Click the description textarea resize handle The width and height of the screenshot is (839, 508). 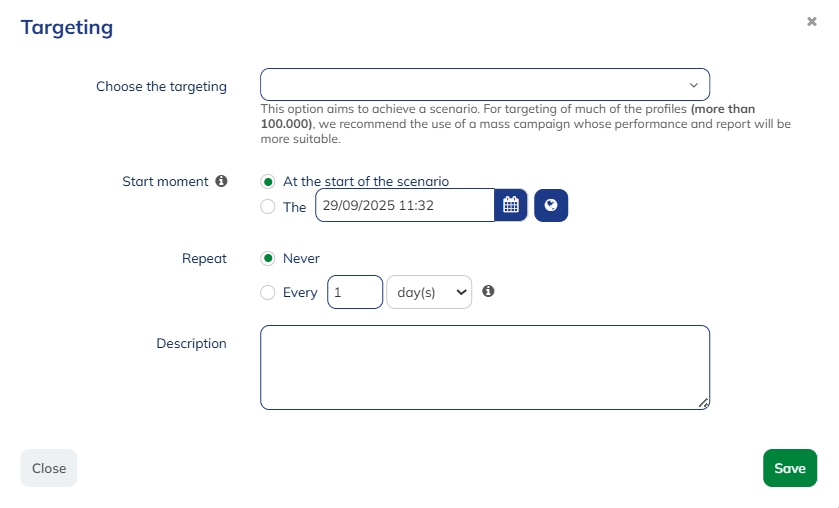click(x=703, y=402)
